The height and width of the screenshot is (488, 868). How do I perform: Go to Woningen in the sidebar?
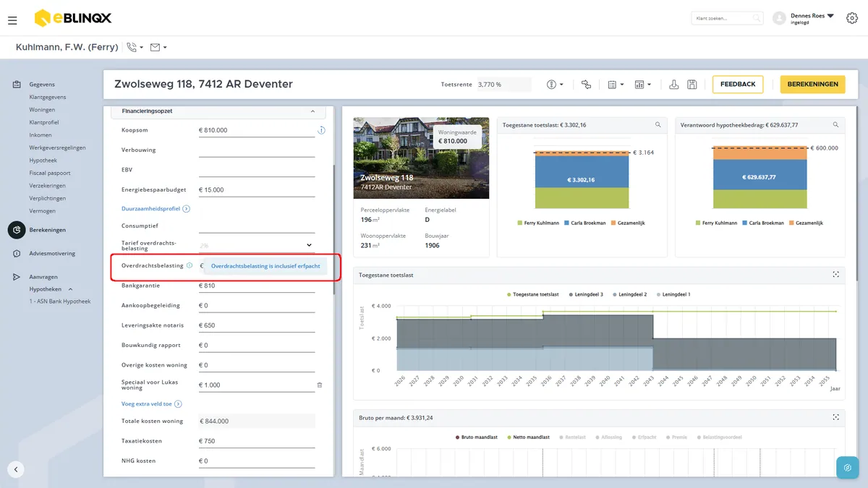pyautogui.click(x=42, y=110)
